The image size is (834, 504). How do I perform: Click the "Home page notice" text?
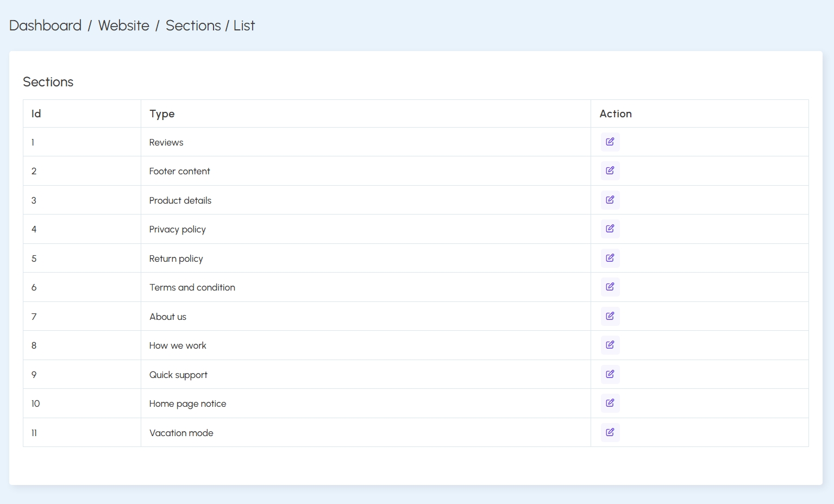pyautogui.click(x=187, y=404)
